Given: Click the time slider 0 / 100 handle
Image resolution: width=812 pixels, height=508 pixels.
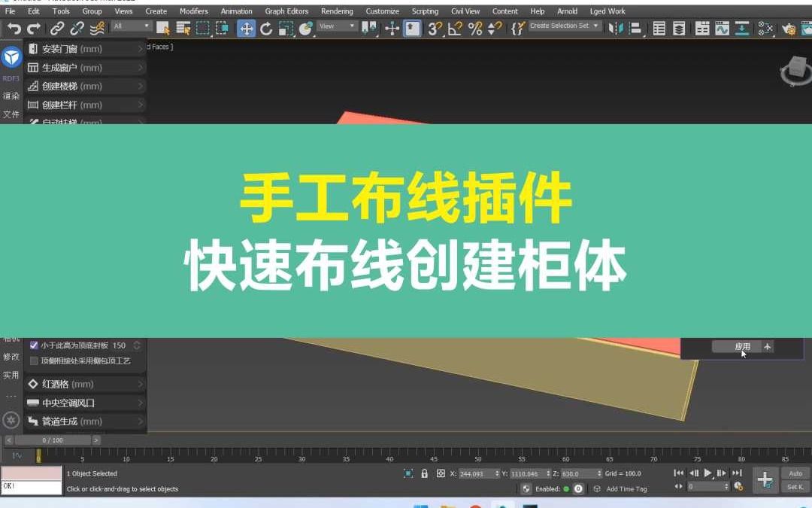Looking at the screenshot, I should coord(53,440).
